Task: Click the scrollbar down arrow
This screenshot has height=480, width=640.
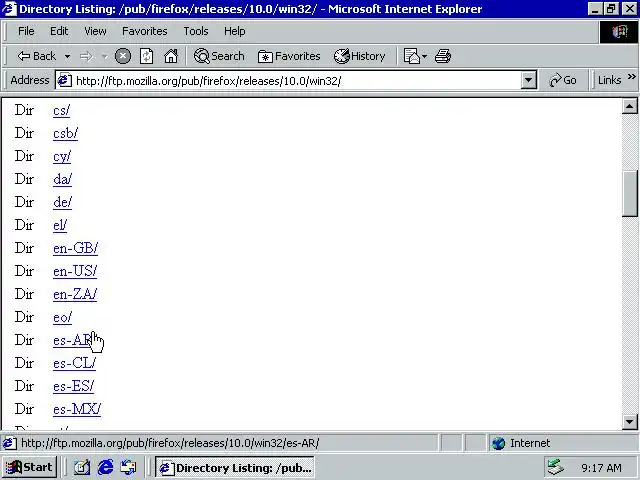Action: (629, 422)
